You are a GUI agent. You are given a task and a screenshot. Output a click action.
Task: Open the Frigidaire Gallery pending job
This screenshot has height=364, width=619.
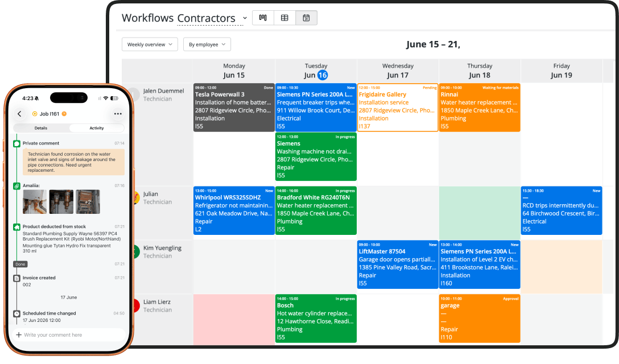tap(398, 107)
